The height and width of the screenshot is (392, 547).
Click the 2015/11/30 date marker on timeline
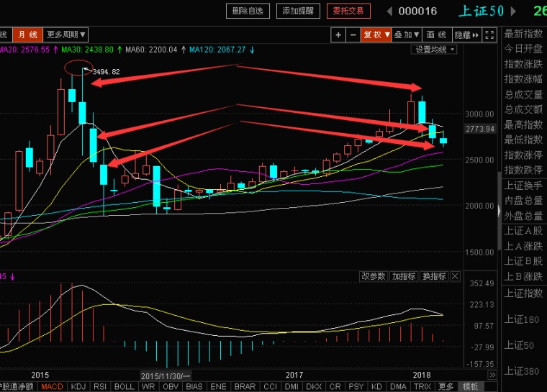click(166, 376)
